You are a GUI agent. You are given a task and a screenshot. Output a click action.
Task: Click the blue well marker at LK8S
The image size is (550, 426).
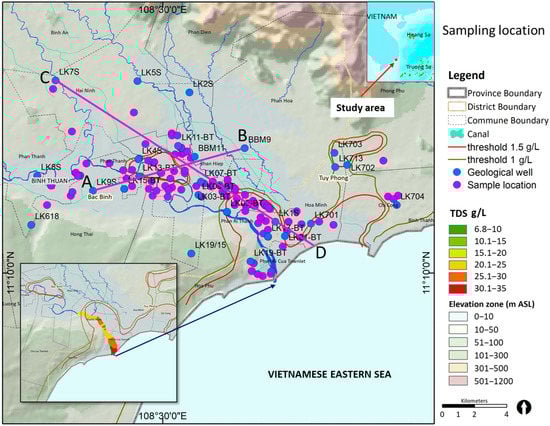click(37, 175)
